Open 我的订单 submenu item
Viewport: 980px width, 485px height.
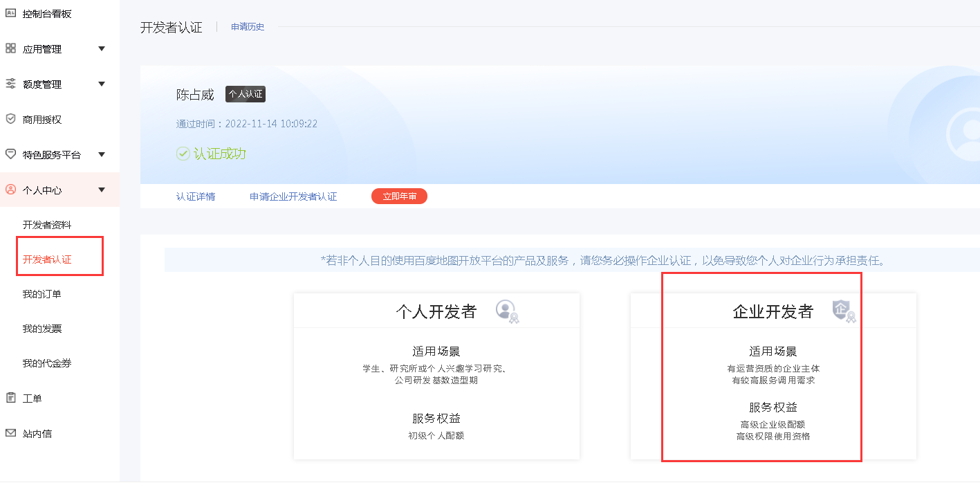tap(42, 294)
